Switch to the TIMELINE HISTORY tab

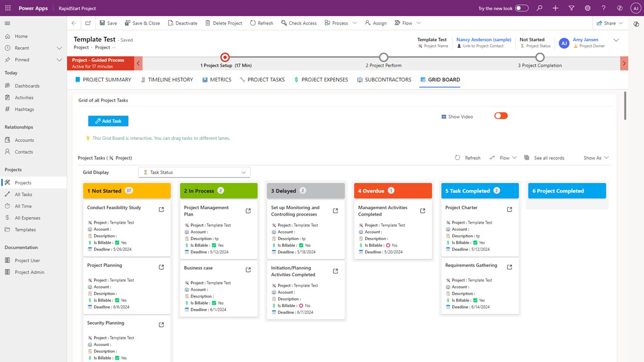click(x=167, y=79)
